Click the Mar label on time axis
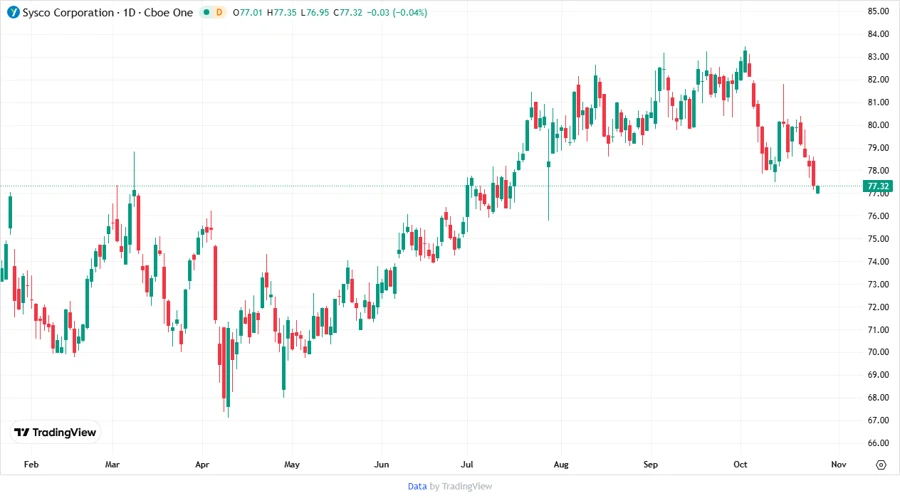Viewport: 900px width, 498px height. coord(112,465)
